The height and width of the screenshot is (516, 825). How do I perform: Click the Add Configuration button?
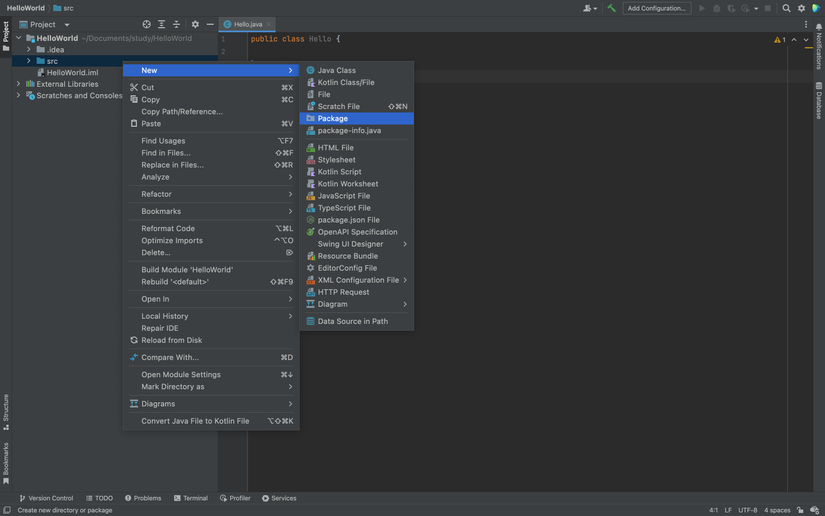656,8
